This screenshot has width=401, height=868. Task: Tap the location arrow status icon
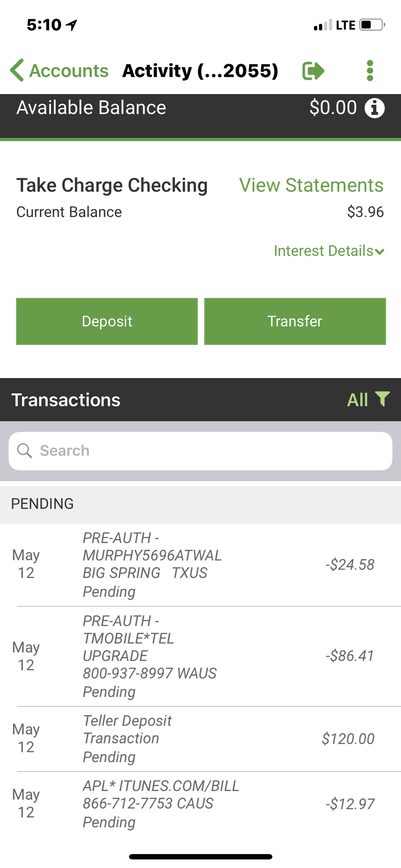click(72, 25)
